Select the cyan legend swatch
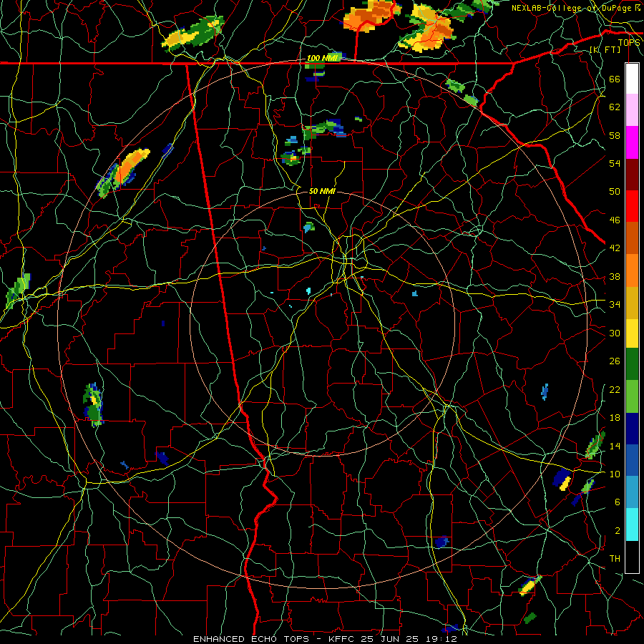This screenshot has height=644, width=644. (632, 524)
